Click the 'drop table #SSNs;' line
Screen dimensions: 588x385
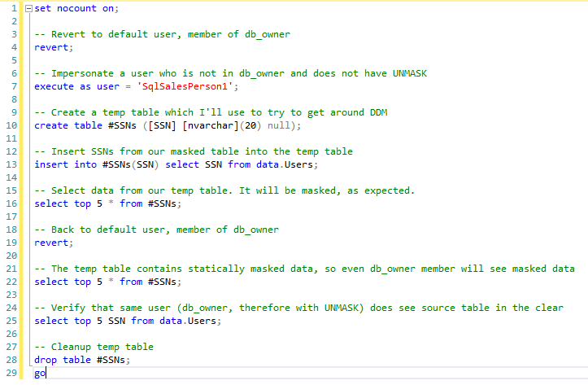(82, 360)
